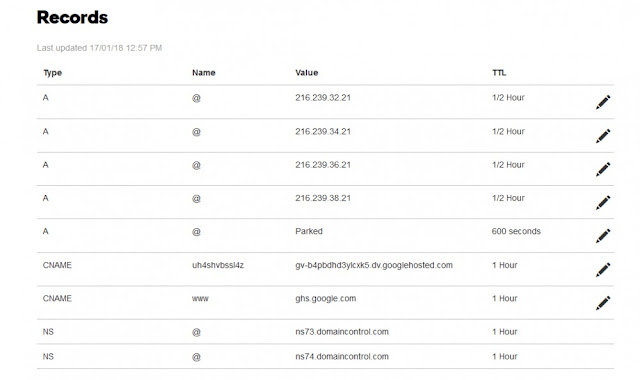Edit the uh4shvbssl4z CNAME record
The height and width of the screenshot is (380, 640).
pyautogui.click(x=603, y=269)
